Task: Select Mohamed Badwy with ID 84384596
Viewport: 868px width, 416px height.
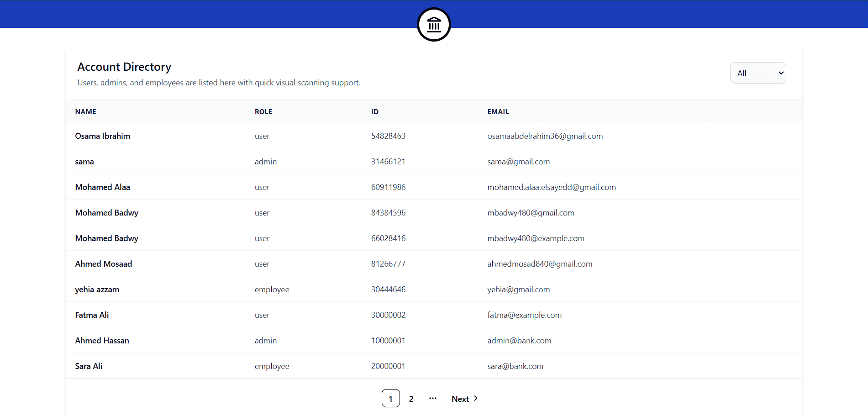Action: coord(107,213)
